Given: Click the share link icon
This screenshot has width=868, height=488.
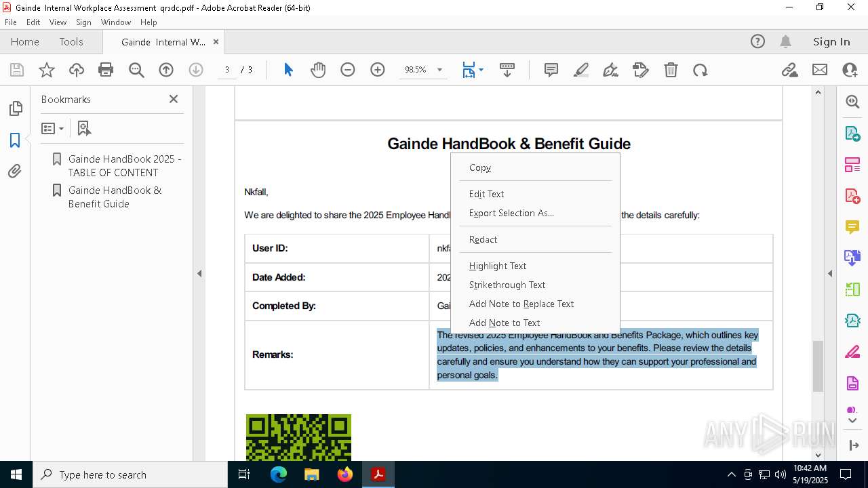Looking at the screenshot, I should click(789, 70).
